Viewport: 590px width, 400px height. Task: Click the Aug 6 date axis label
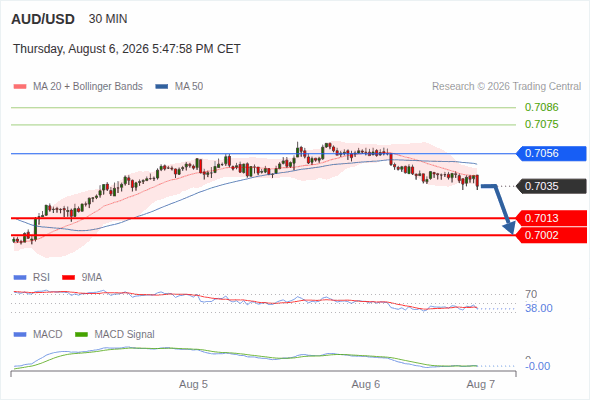tap(366, 385)
